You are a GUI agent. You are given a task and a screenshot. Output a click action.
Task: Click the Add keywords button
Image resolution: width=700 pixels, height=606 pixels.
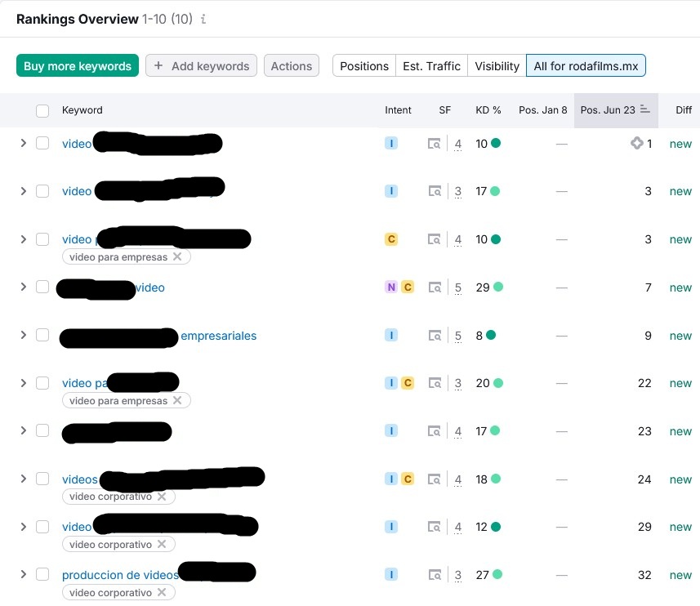[201, 66]
